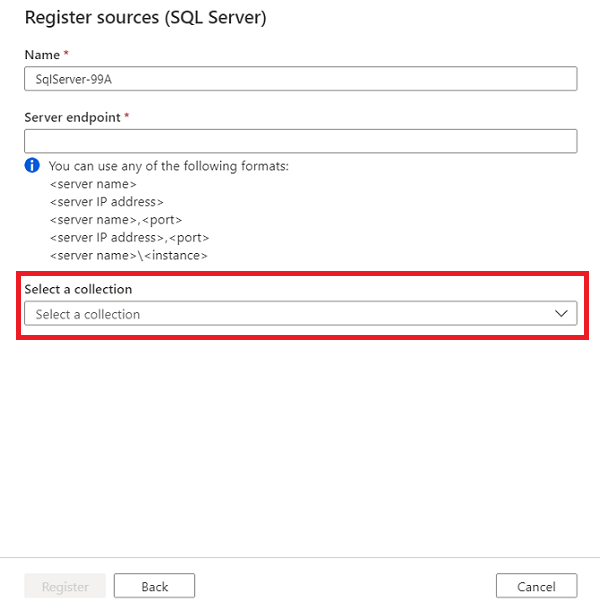Click the <server name>\<instance> format line
Viewport: 600px width, 610px height.
click(128, 256)
